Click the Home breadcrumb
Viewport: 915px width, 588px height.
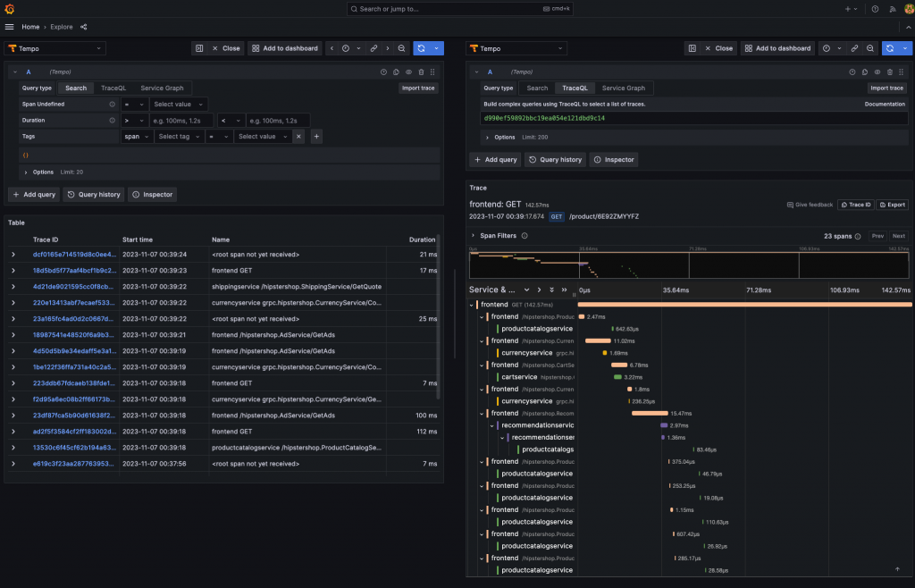30,27
